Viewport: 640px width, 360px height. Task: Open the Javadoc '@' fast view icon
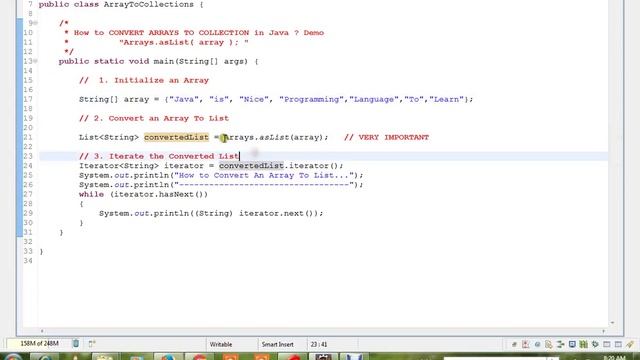538,344
